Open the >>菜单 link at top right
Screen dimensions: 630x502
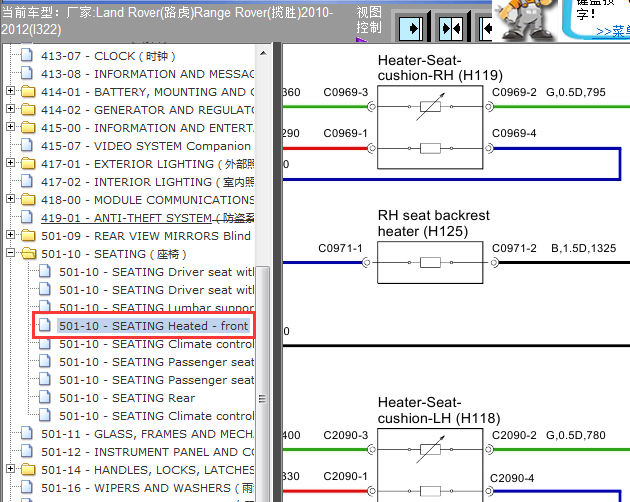click(612, 31)
